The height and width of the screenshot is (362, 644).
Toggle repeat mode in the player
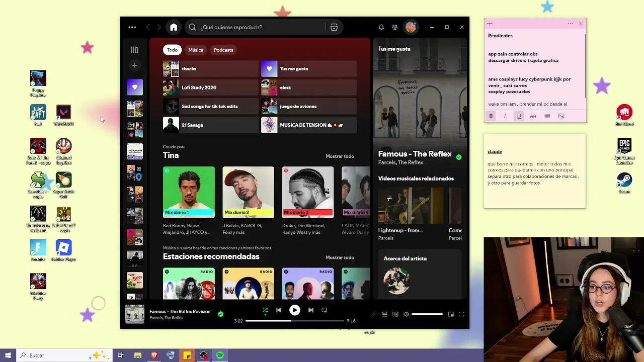(325, 310)
